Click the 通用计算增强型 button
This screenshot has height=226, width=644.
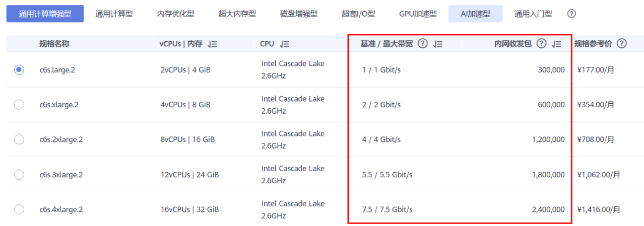(x=45, y=14)
